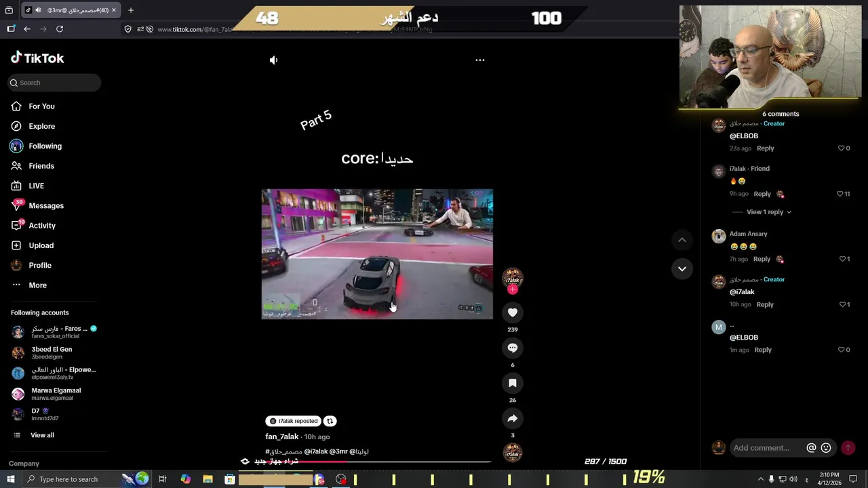Open the video's three-dot options menu

[x=480, y=60]
